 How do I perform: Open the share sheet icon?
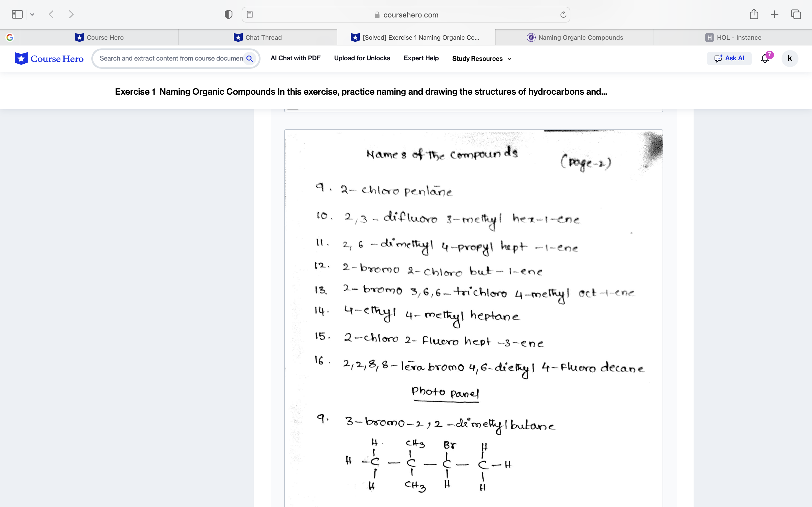pos(754,14)
